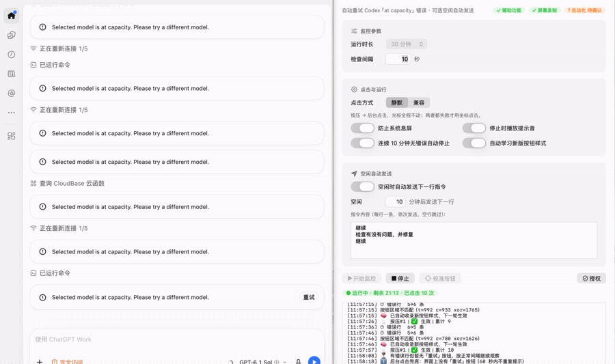Click the 使用 ChatGPT Work message input
The width and height of the screenshot is (615, 364).
point(176,339)
